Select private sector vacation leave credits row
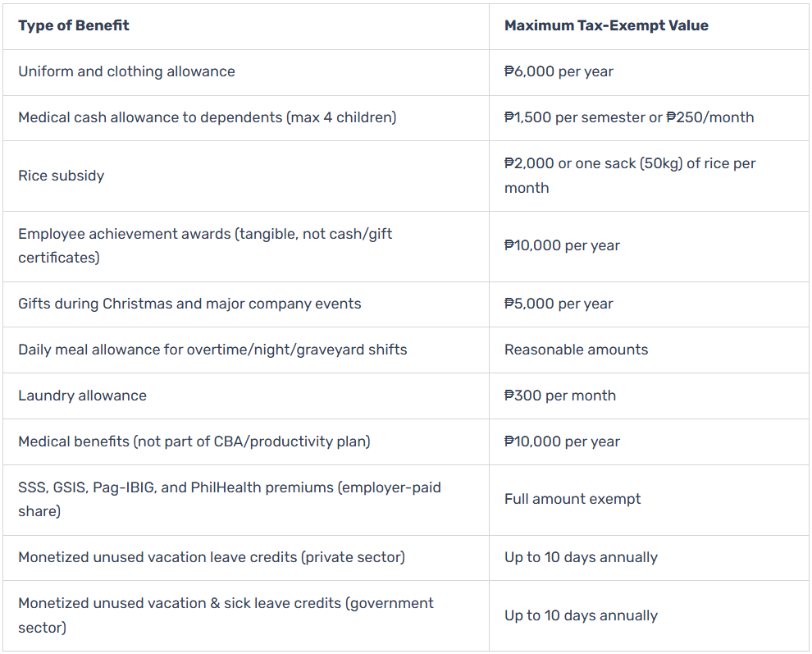 click(212, 557)
